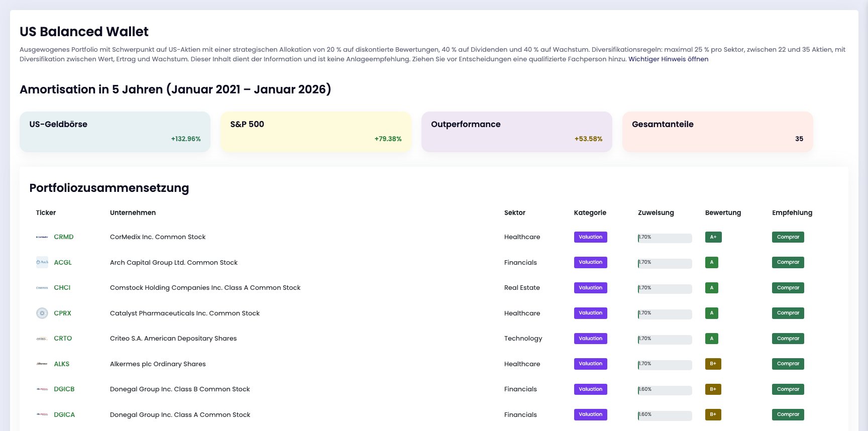The height and width of the screenshot is (431, 868).
Task: Click the Criteo logo icon
Action: pyautogui.click(x=42, y=339)
